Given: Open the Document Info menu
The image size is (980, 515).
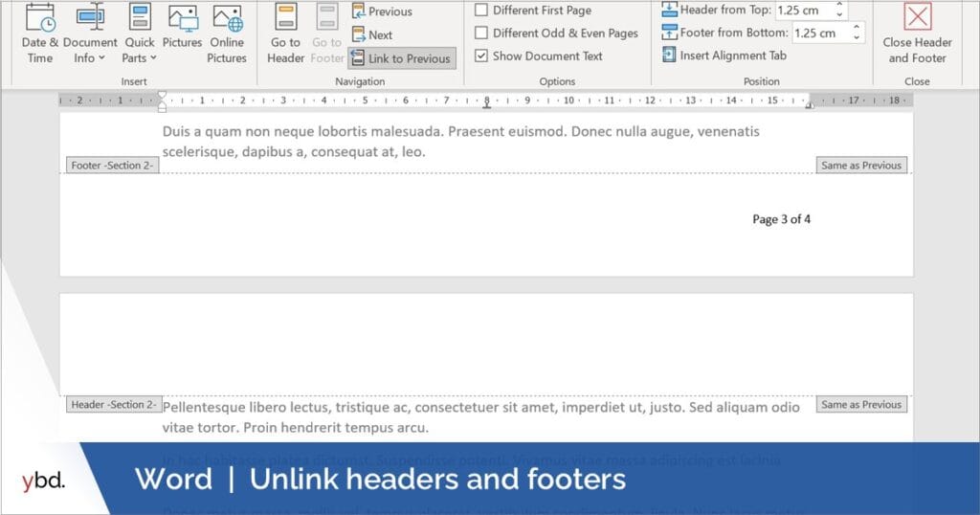Looking at the screenshot, I should tap(90, 34).
